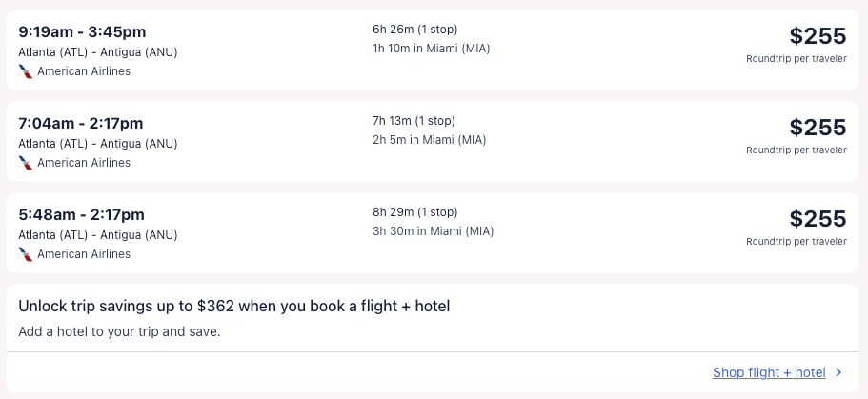868x399 pixels.
Task: Click 1h 10m in Miami layover text
Action: coord(431,49)
